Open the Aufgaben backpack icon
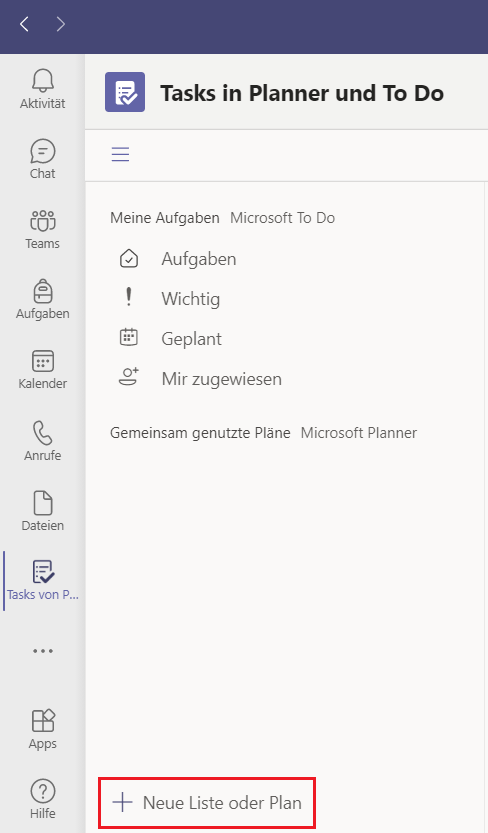Screen dimensions: 488x833 point(42,291)
